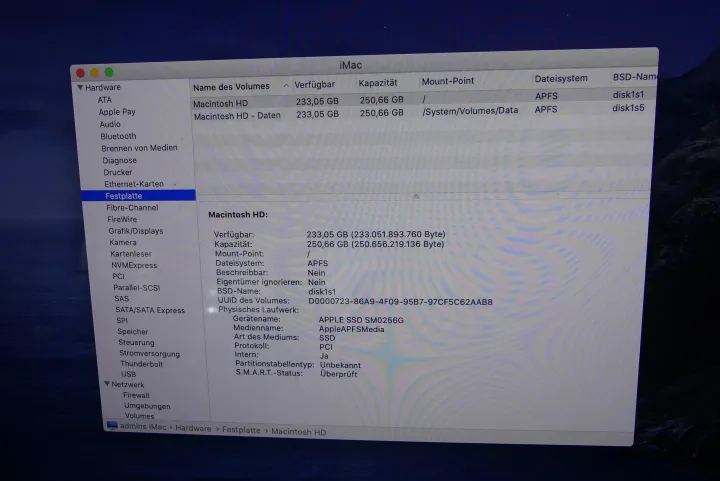This screenshot has width=720, height=481.
Task: Zoom window with the green button
Action: pyautogui.click(x=109, y=72)
